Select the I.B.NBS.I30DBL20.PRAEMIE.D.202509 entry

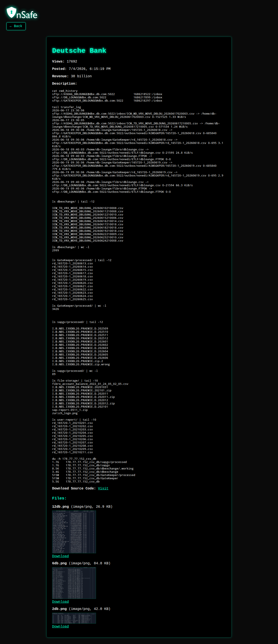pos(80,328)
